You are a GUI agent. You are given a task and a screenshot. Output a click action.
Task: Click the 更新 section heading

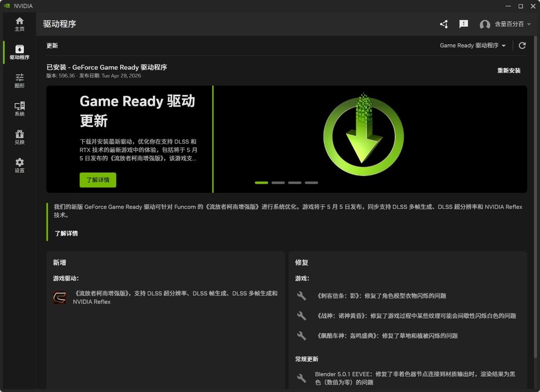click(52, 45)
